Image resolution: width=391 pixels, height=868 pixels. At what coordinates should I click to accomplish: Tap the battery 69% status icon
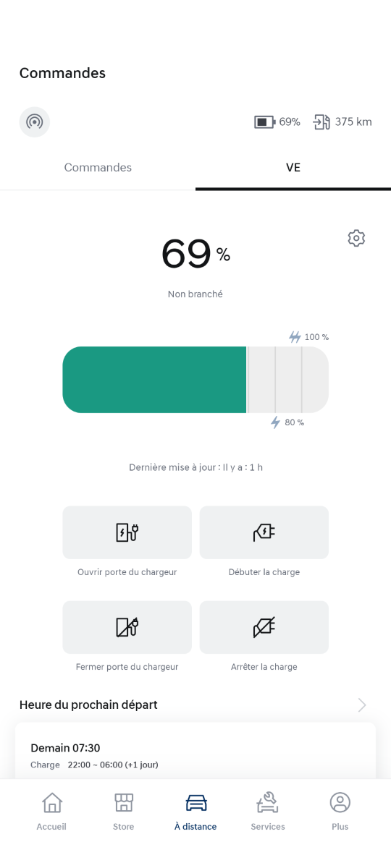click(x=264, y=122)
